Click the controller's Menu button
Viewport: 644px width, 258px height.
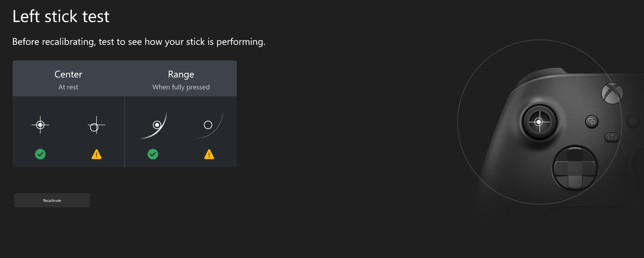(633, 121)
